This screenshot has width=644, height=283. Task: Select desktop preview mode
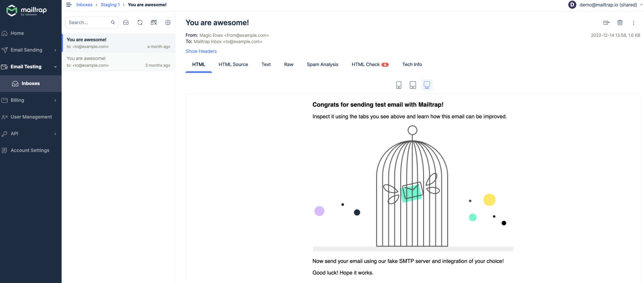tap(427, 85)
